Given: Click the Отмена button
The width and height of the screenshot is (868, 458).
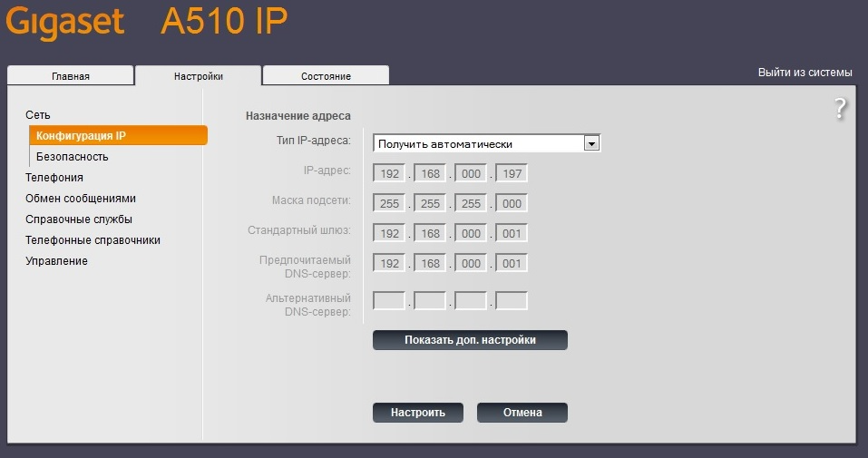Looking at the screenshot, I should [x=522, y=413].
